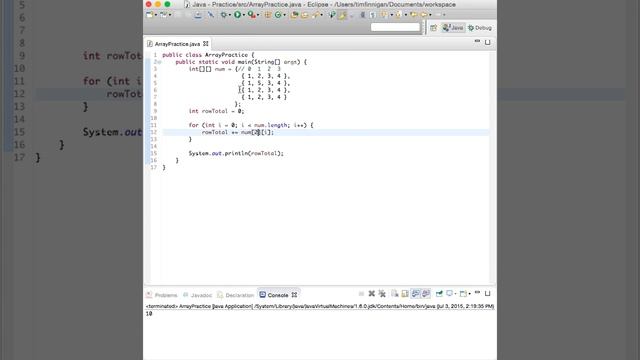Toggle Show Console on standard error change
Screen dimensions: 640x360
click(x=426, y=293)
